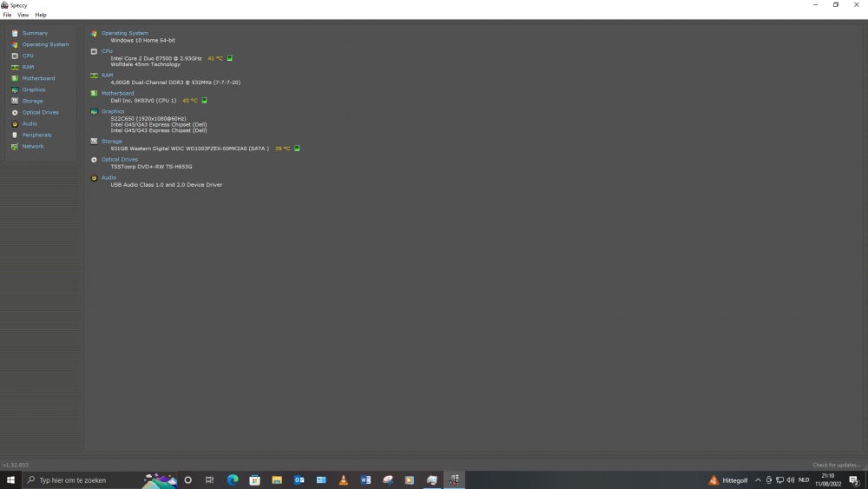Launch Microsoft Edge from the taskbar
Screen dimensions: 868x489
click(233, 480)
